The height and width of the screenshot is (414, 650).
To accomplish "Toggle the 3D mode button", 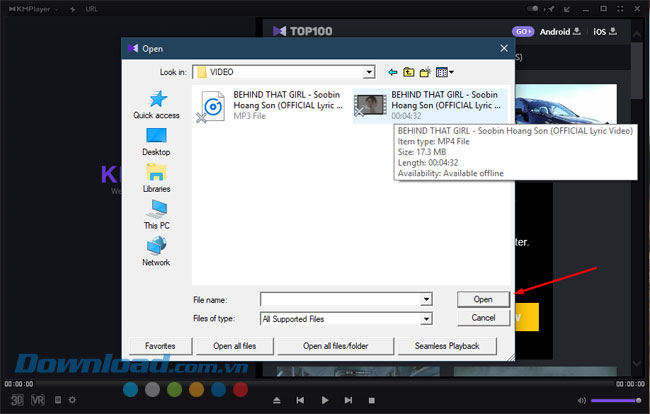I will 17,400.
